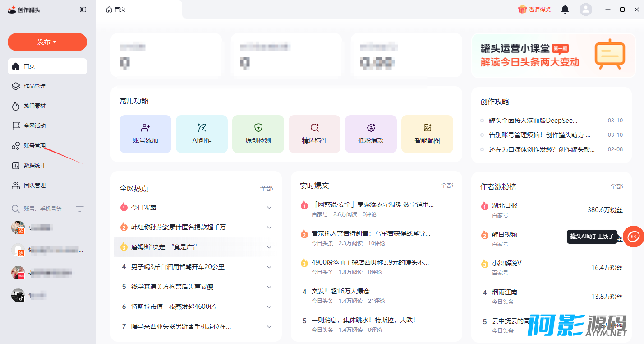Toggle the sidebar collapse button
Screen dimensions: 644x344
pyautogui.click(x=83, y=9)
